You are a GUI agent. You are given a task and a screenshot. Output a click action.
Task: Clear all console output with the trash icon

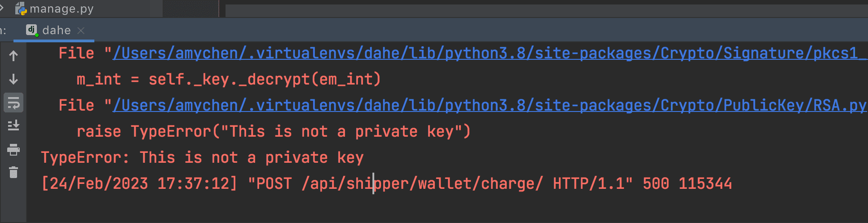pos(13,172)
